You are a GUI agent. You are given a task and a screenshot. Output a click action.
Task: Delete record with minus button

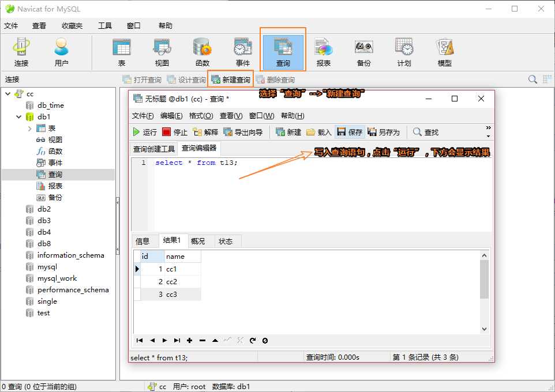pyautogui.click(x=202, y=340)
